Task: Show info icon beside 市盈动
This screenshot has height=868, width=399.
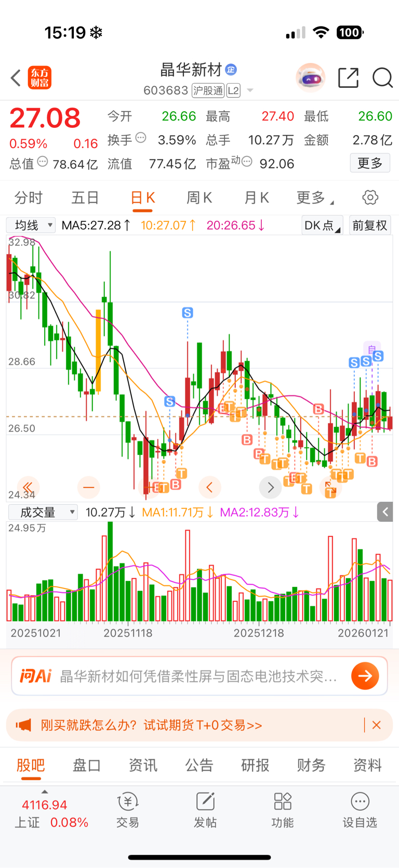Action: coord(247,162)
